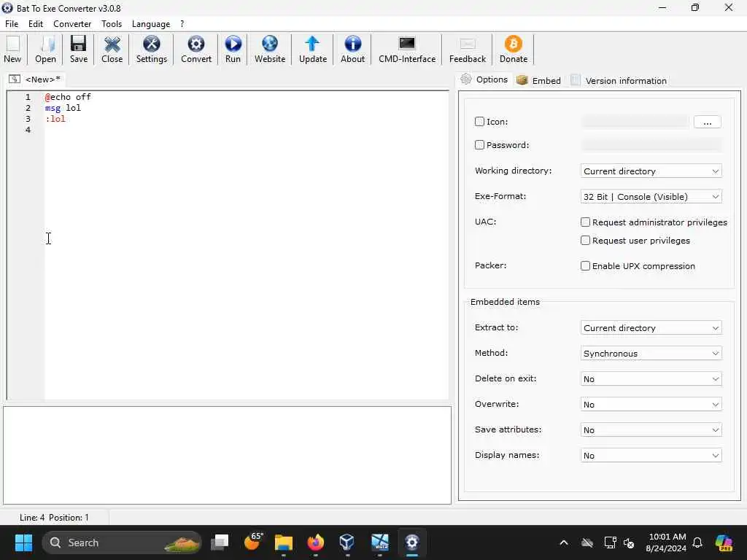747x560 pixels.
Task: Open the Overwrite dropdown
Action: [x=651, y=404]
